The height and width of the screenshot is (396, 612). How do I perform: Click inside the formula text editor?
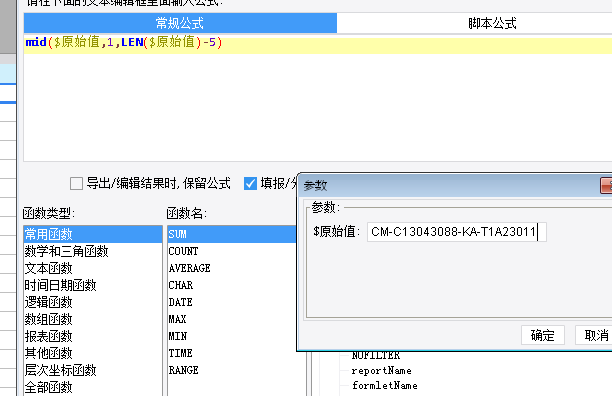[x=318, y=99]
